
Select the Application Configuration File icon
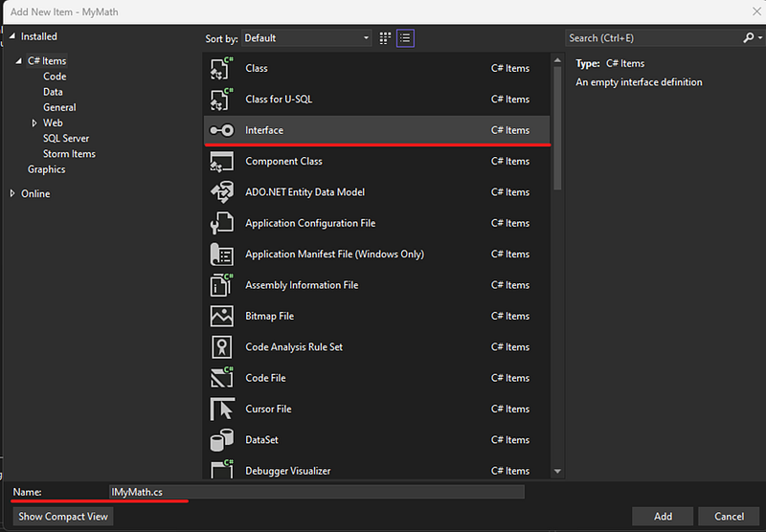click(x=222, y=224)
